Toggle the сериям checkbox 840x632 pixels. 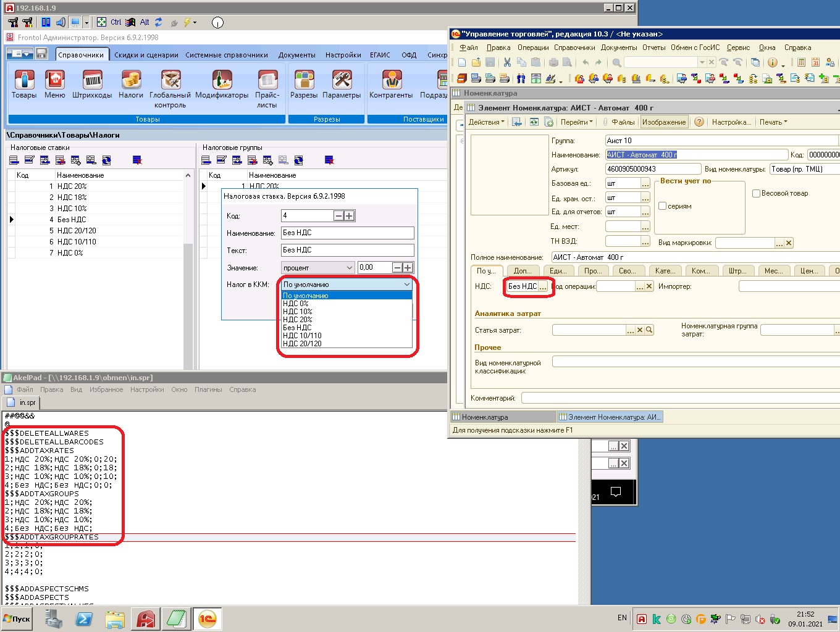click(x=663, y=206)
